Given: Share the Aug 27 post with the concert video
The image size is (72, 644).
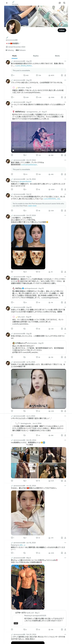Looking at the screenshot, I should (x=65, y=155).
